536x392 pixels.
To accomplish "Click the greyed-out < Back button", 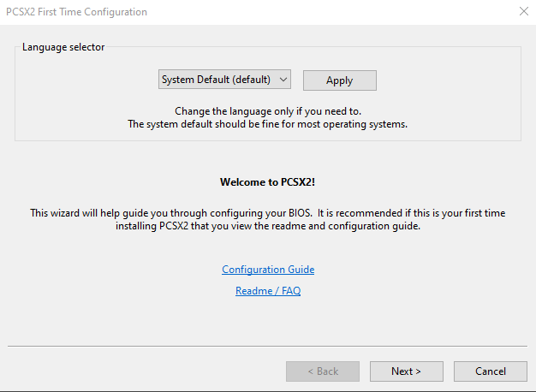I will click(321, 371).
